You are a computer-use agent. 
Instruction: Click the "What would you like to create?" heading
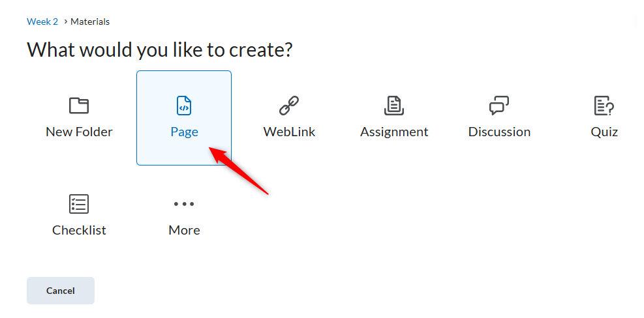(x=160, y=50)
